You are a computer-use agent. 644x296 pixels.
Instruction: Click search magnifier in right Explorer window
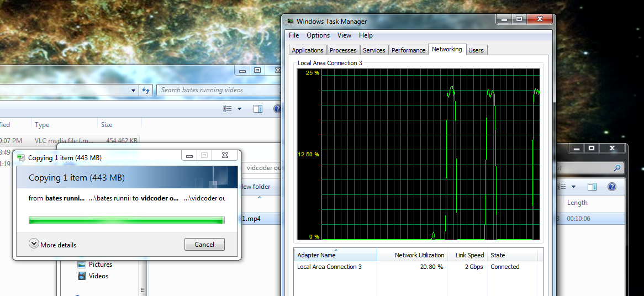point(617,168)
